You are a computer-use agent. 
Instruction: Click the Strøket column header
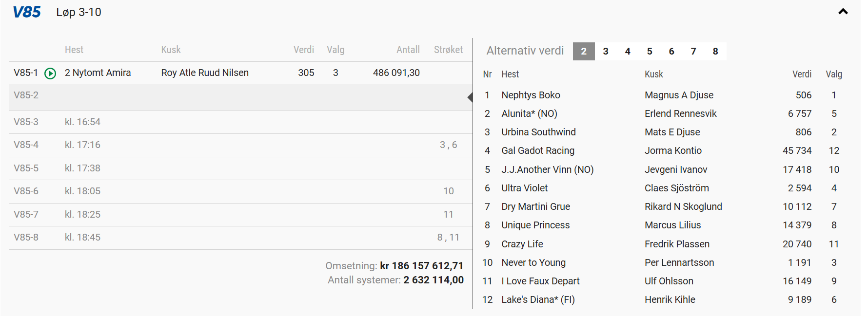[x=448, y=50]
